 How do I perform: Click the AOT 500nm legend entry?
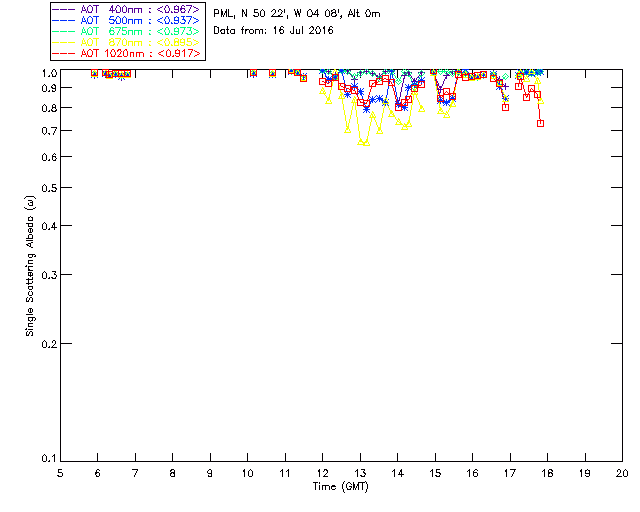[126, 20]
